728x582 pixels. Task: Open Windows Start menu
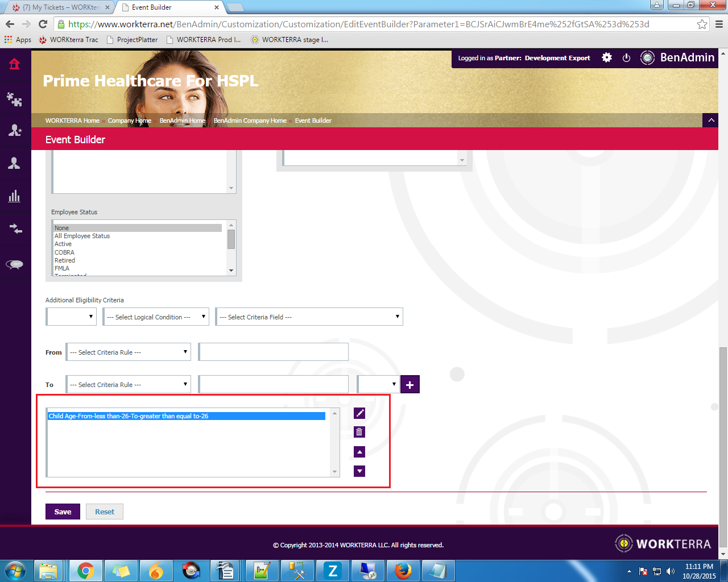coord(15,571)
